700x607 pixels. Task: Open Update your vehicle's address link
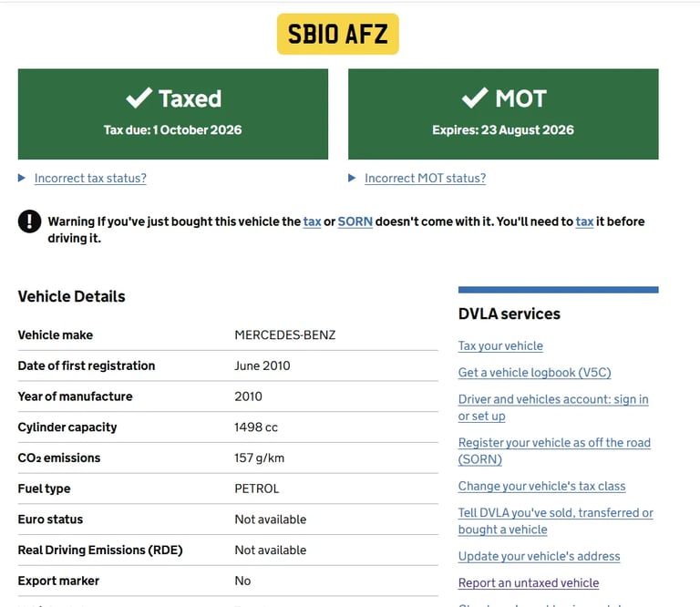pos(539,556)
